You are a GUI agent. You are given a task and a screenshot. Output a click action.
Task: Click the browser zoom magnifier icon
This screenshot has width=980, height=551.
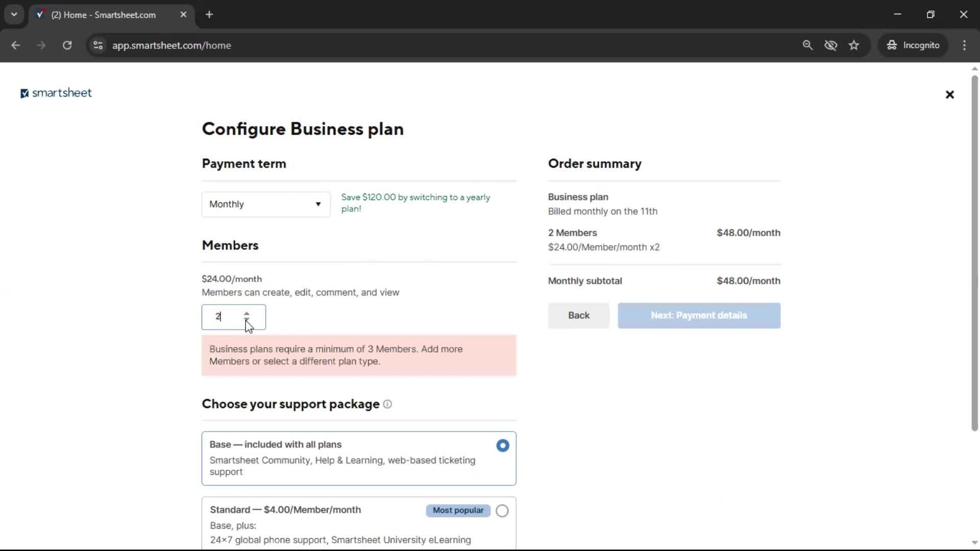point(807,45)
